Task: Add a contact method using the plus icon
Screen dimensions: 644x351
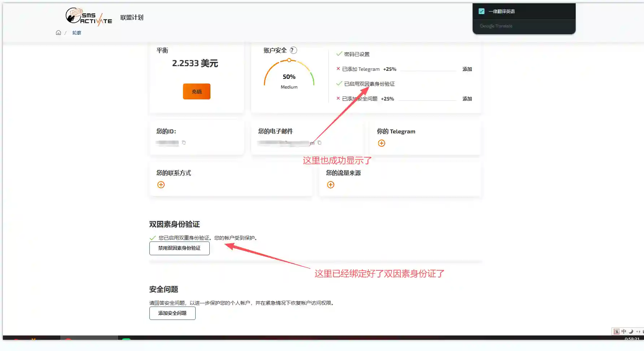Action: coord(161,185)
